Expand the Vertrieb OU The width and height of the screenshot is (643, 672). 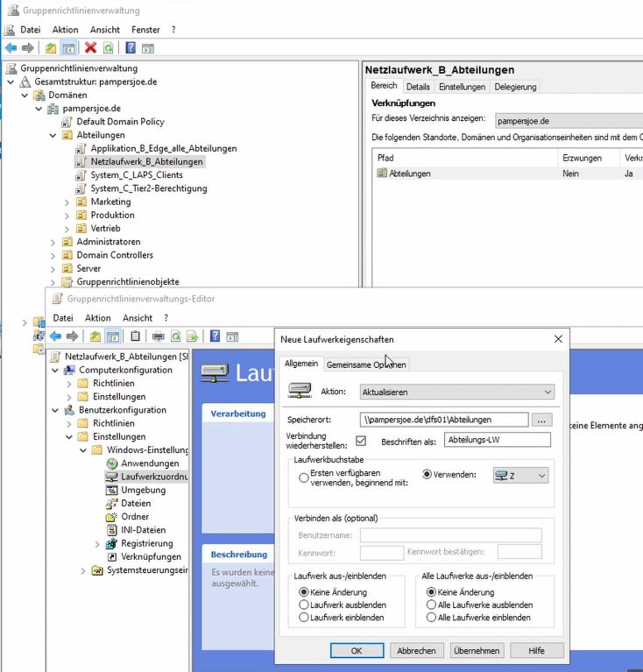[x=67, y=229]
